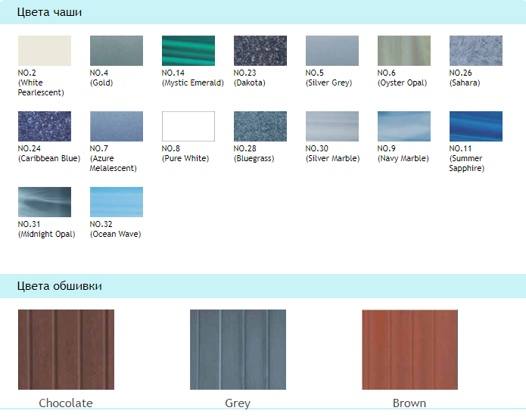Click the 'NO.8 (Pure White)' label
The image size is (526, 420).
[x=185, y=154]
